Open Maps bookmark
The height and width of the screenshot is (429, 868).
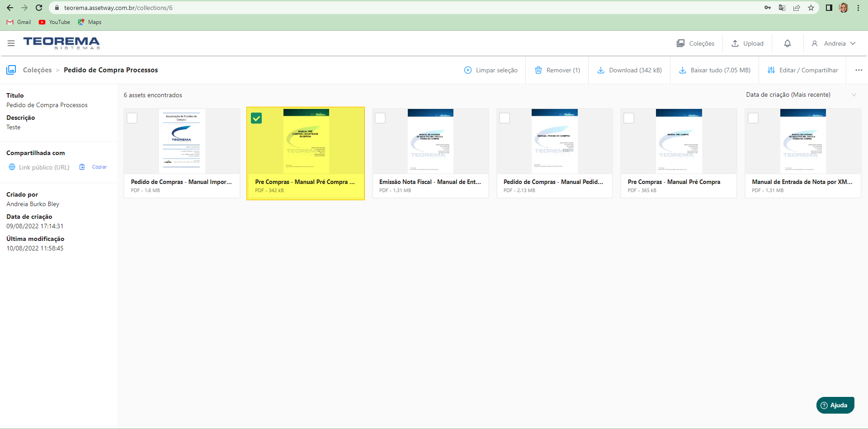click(90, 22)
